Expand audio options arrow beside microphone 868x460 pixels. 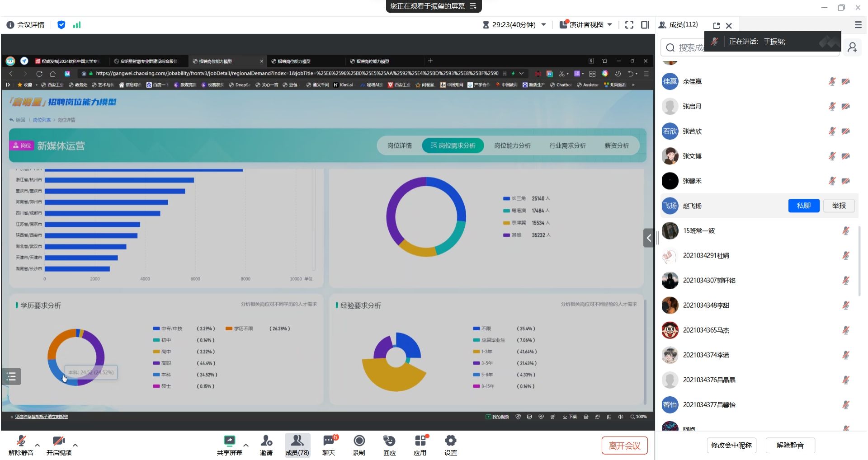(38, 445)
